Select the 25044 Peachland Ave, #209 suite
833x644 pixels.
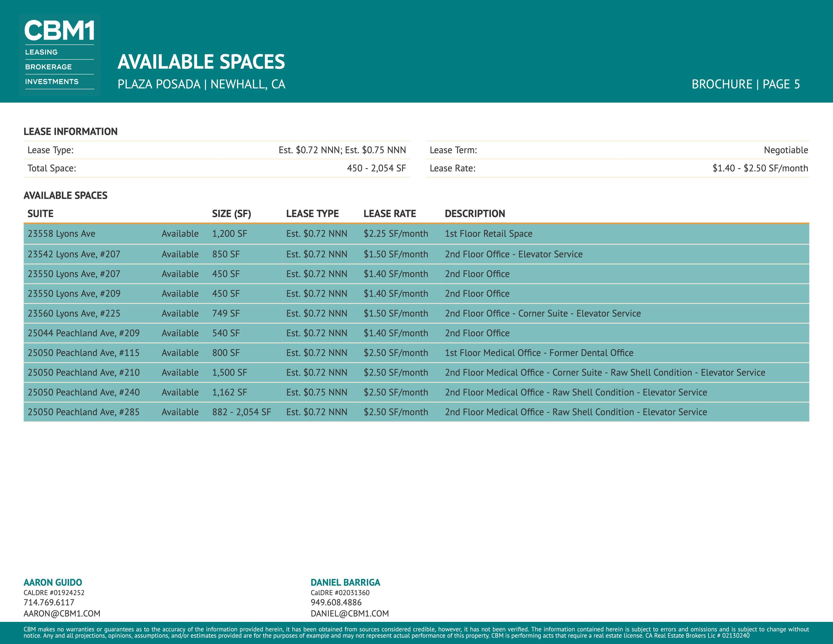pyautogui.click(x=83, y=334)
